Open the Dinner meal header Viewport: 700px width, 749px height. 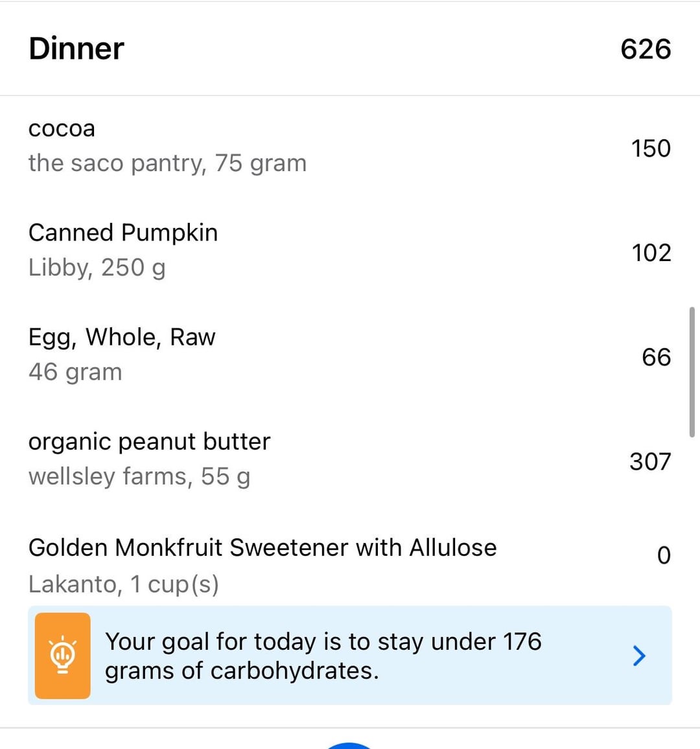click(x=76, y=49)
